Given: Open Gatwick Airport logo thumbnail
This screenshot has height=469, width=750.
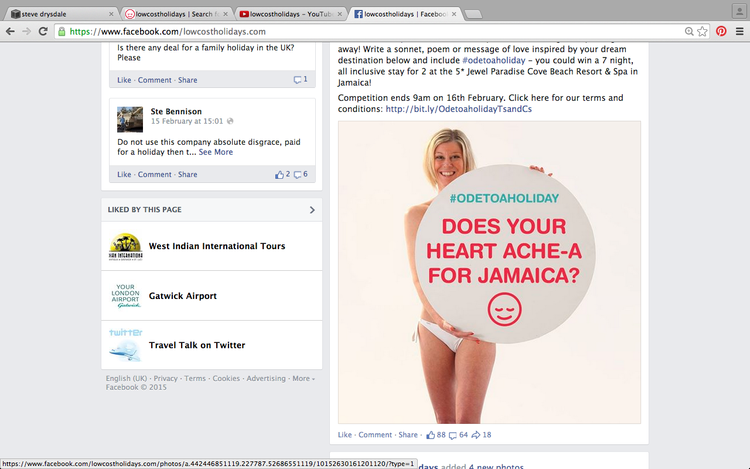Looking at the screenshot, I should [125, 296].
